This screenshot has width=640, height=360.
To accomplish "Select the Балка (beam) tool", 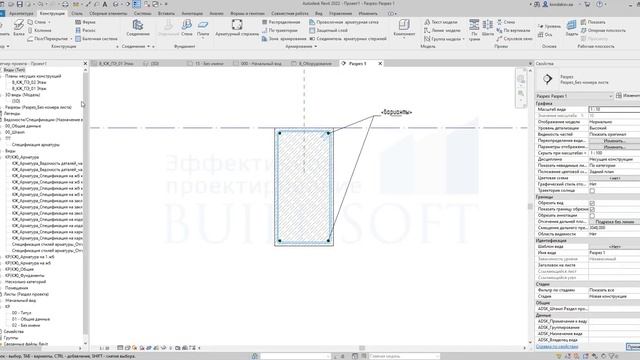I will coord(19,28).
